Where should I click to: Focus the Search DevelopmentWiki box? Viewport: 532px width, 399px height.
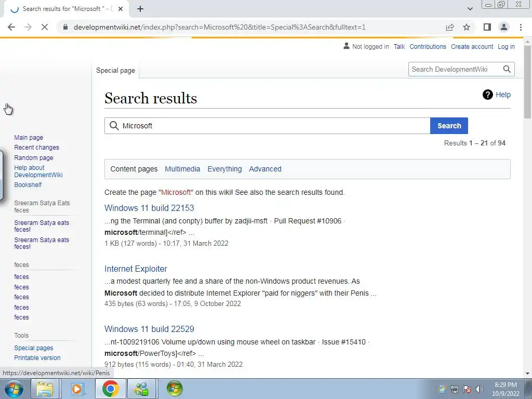coord(455,69)
